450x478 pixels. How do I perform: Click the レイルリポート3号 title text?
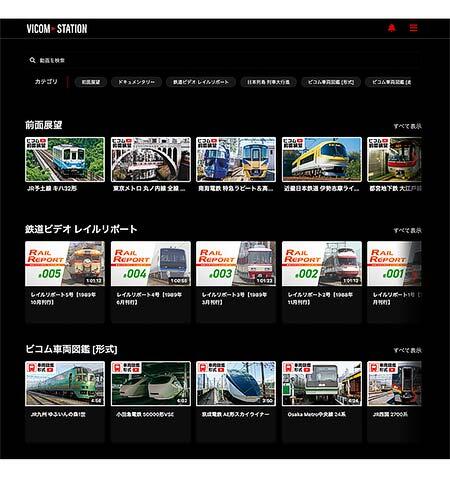point(234,298)
